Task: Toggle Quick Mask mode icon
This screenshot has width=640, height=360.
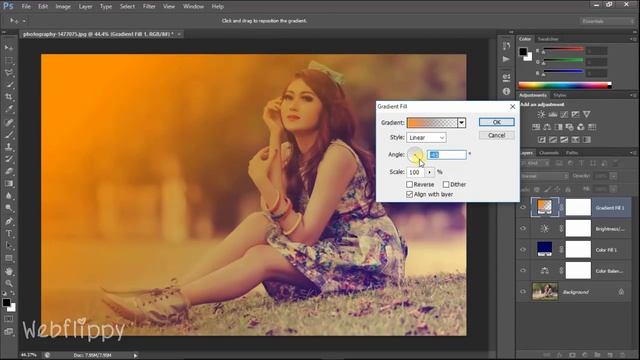Action: pos(9,319)
